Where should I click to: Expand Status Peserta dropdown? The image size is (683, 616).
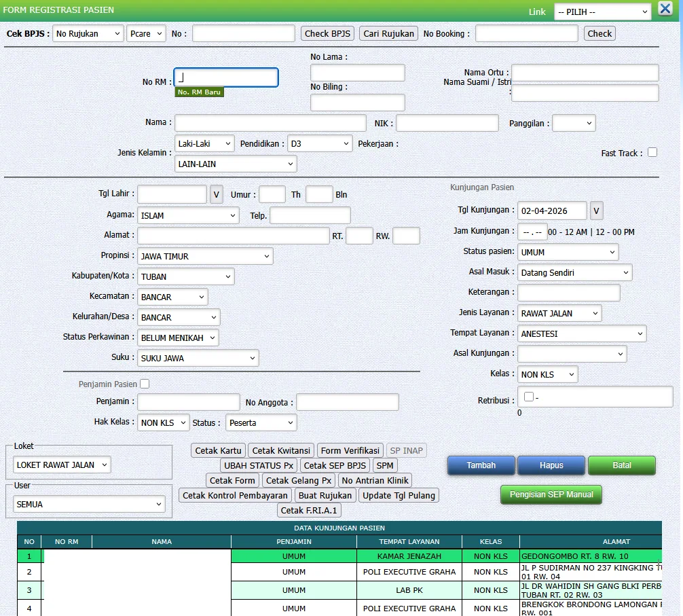[x=261, y=422]
